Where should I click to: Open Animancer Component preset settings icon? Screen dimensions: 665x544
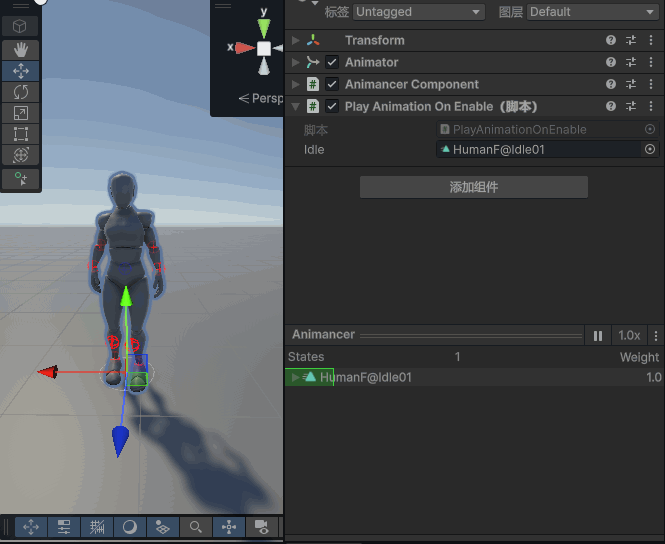(631, 84)
